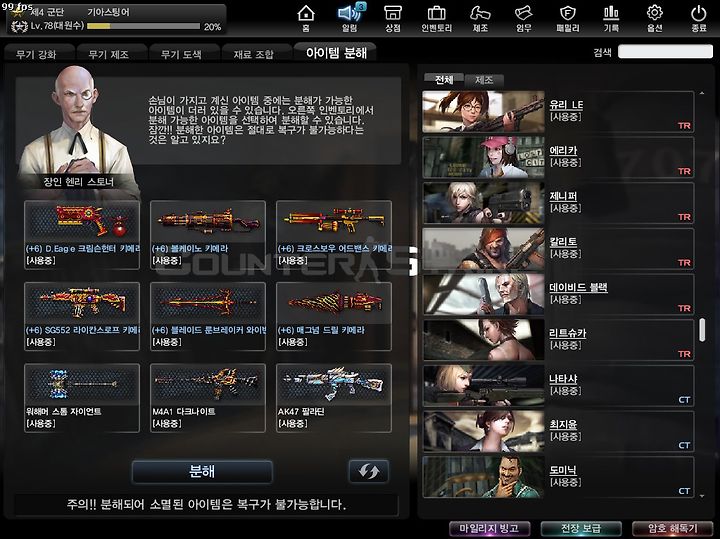Select the 매그넘 드릴 키메라 weapon slot
Viewport: 720px width, 539px height.
click(x=334, y=316)
